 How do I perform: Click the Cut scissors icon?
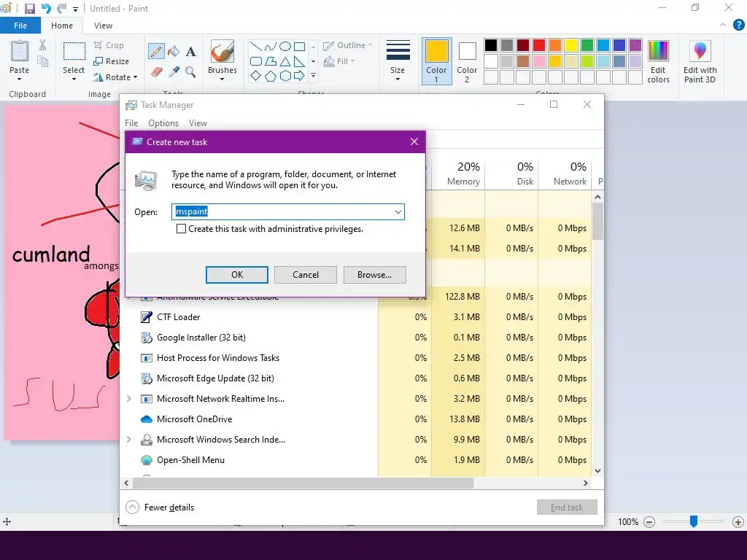[43, 45]
